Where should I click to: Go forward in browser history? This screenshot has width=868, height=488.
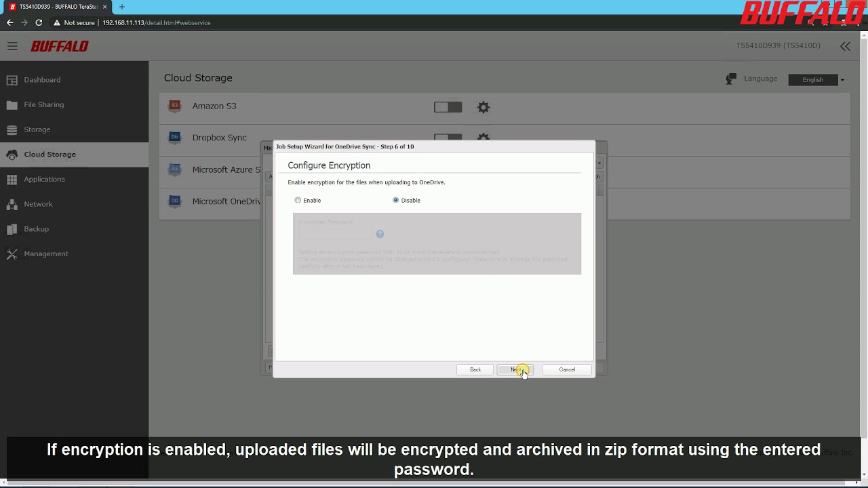coord(24,22)
